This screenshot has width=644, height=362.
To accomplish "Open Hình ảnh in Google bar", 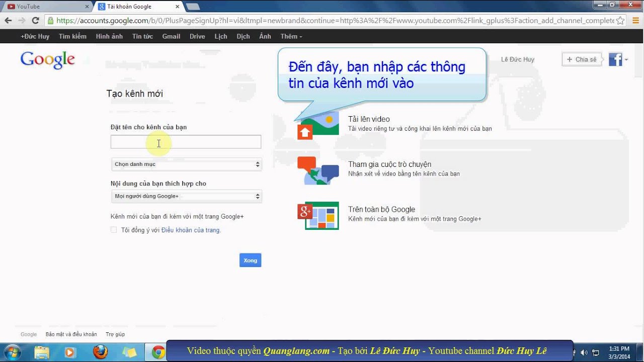I will click(x=109, y=36).
